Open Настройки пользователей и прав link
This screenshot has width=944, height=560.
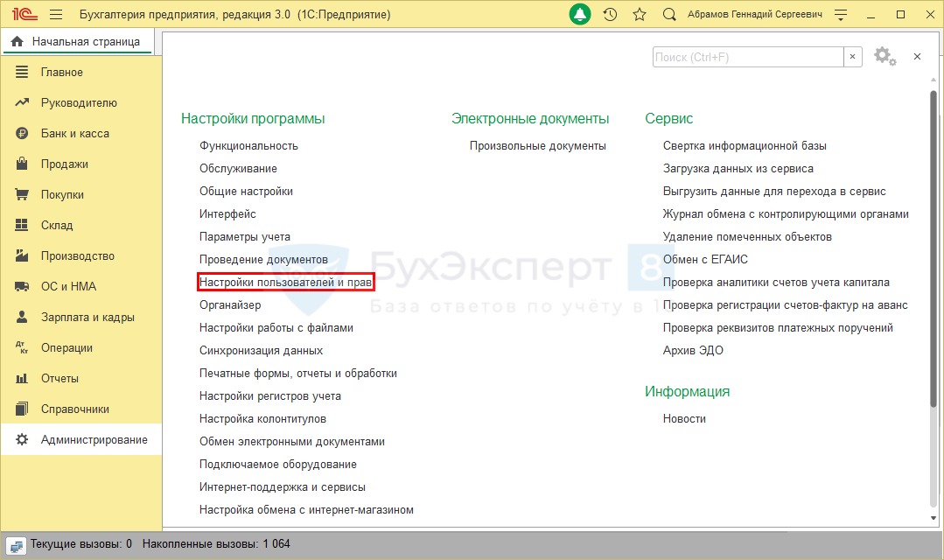[x=286, y=283]
